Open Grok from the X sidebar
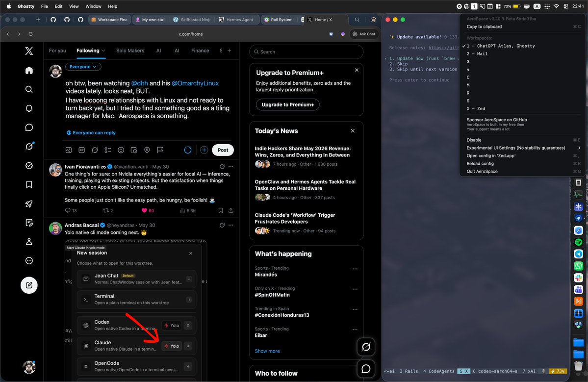The height and width of the screenshot is (382, 588). point(29,146)
